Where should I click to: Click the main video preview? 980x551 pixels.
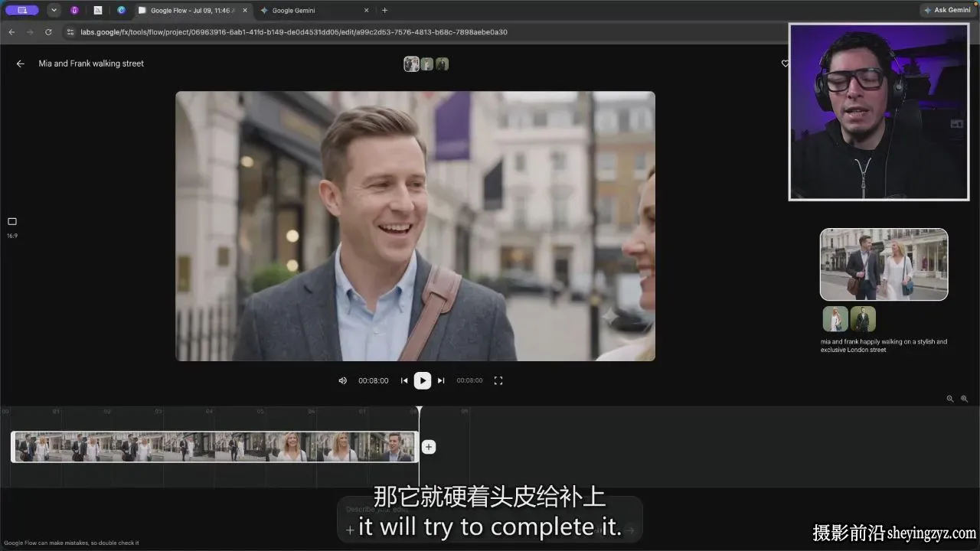(x=415, y=227)
